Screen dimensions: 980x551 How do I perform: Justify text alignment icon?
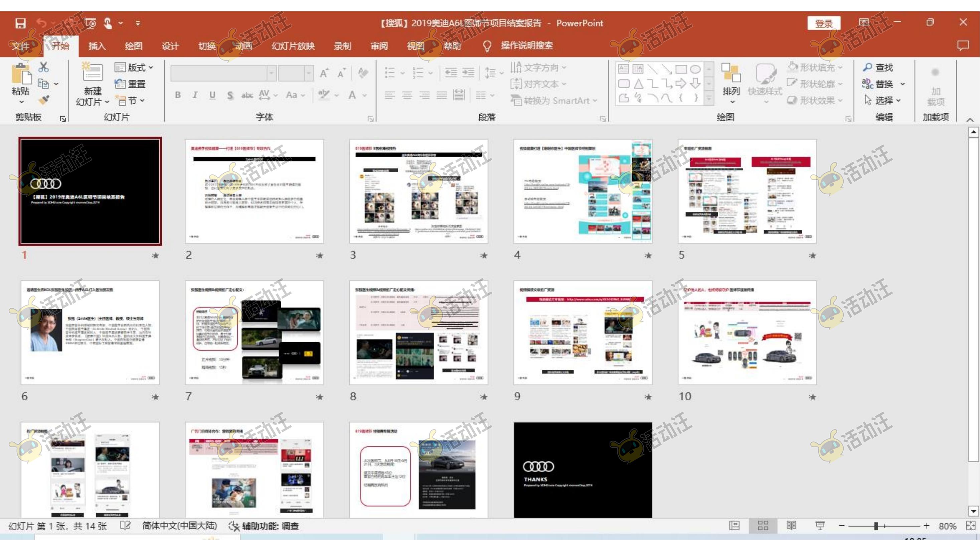442,95
